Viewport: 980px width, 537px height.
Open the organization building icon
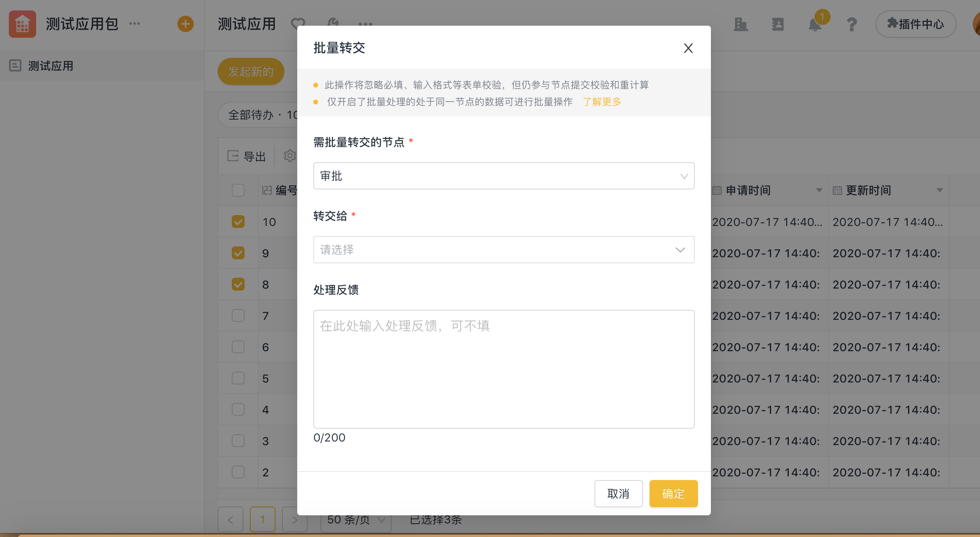[741, 24]
